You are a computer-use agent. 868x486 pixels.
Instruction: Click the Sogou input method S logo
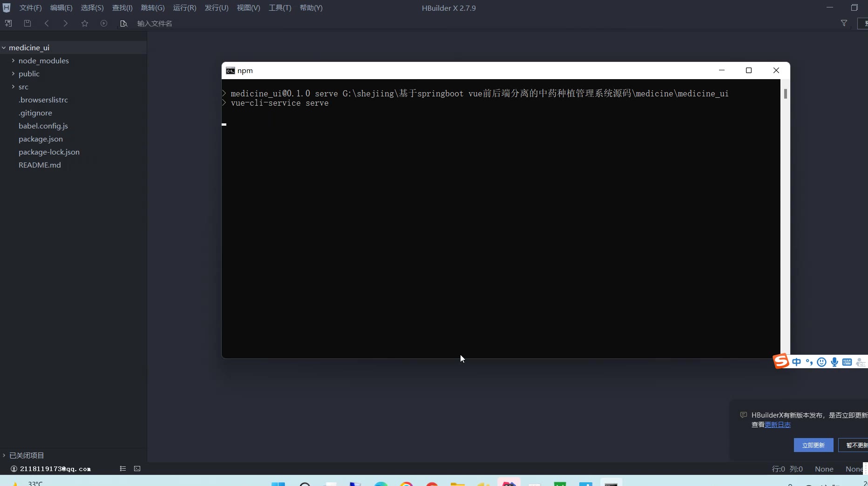click(781, 361)
